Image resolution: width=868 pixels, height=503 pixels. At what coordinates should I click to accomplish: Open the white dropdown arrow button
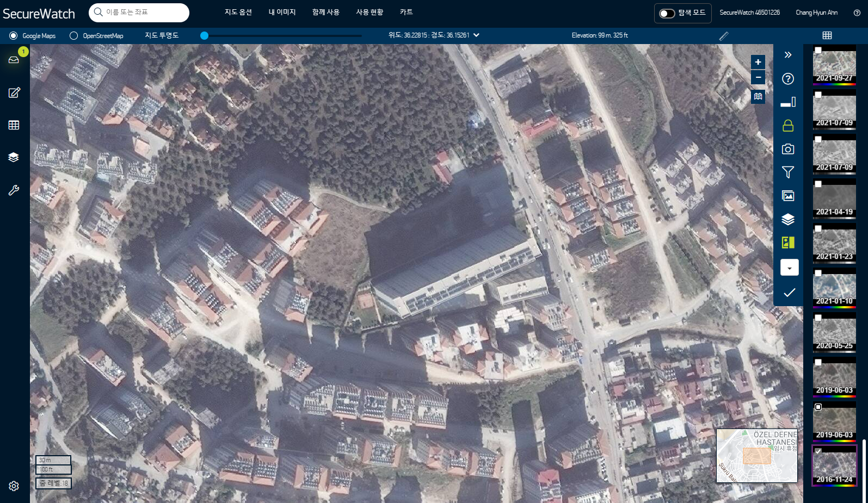pos(789,268)
